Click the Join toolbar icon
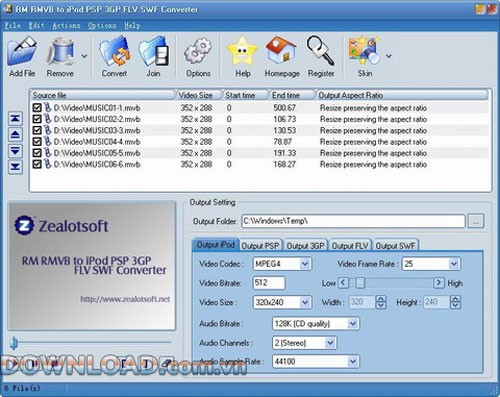The height and width of the screenshot is (397, 500). tap(154, 51)
